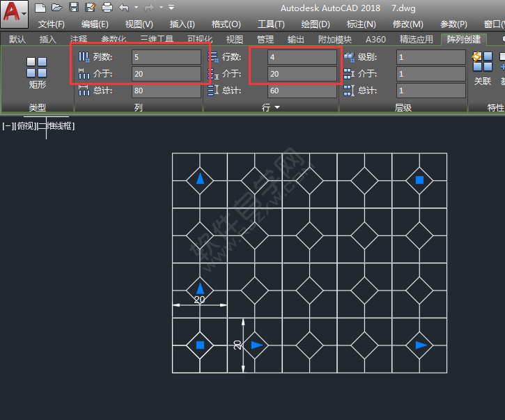Edit the column 总计 total field showing 80
This screenshot has height=420, width=505.
(166, 91)
